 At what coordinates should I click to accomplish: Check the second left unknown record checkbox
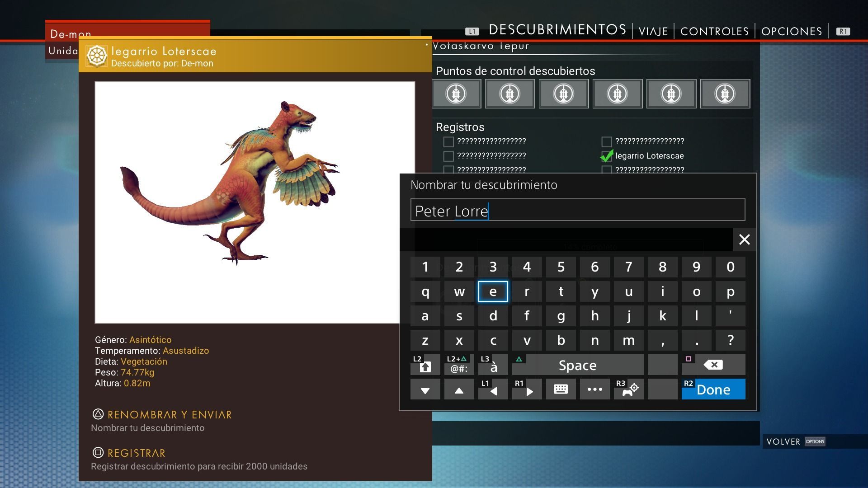pos(448,156)
